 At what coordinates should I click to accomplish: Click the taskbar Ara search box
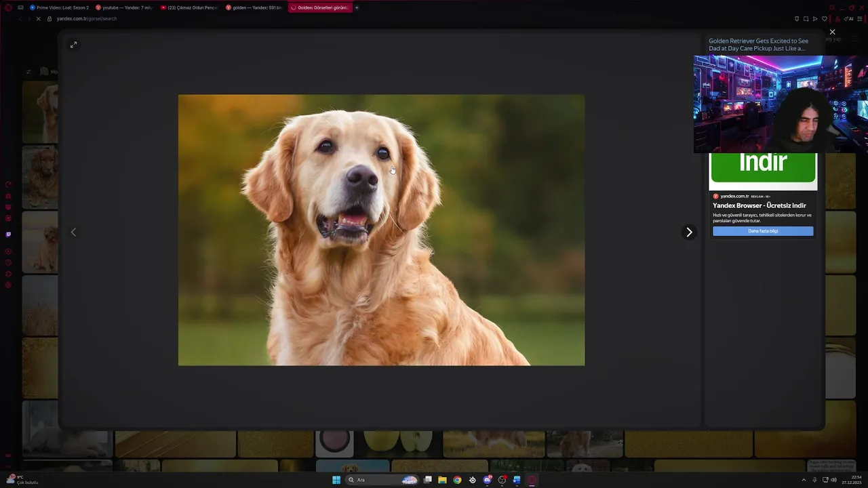coord(382,480)
